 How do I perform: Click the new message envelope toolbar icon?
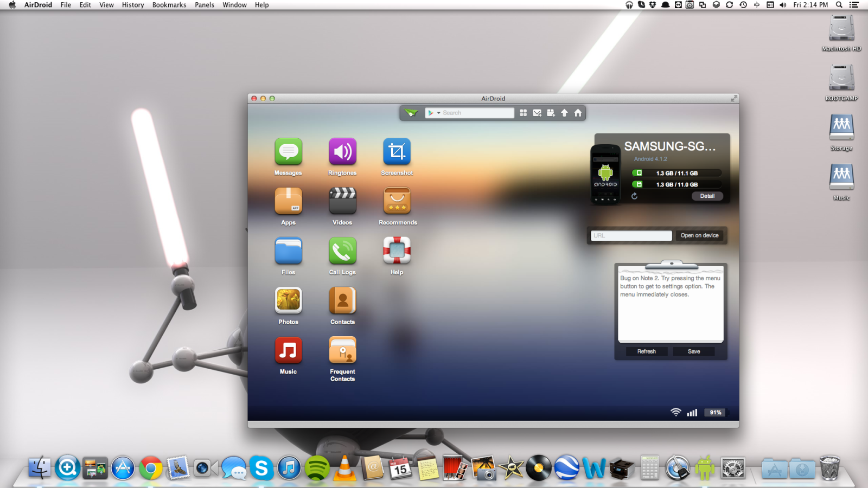pyautogui.click(x=537, y=113)
